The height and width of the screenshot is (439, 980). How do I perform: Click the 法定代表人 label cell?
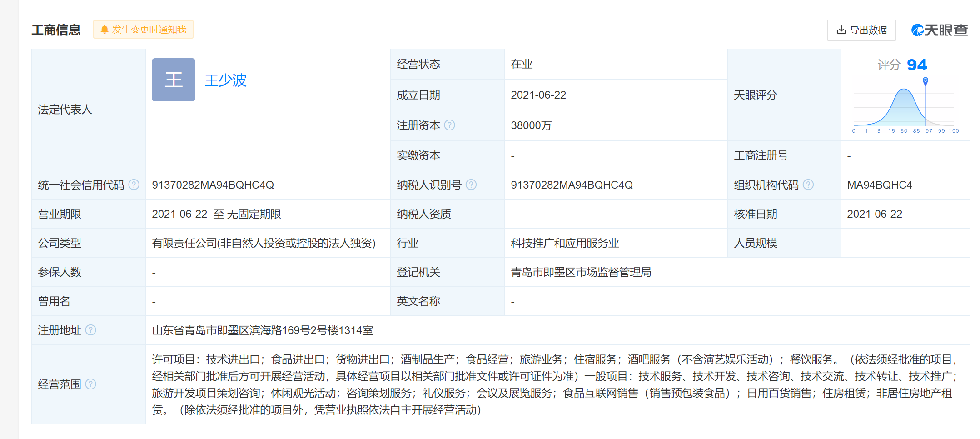coord(89,110)
